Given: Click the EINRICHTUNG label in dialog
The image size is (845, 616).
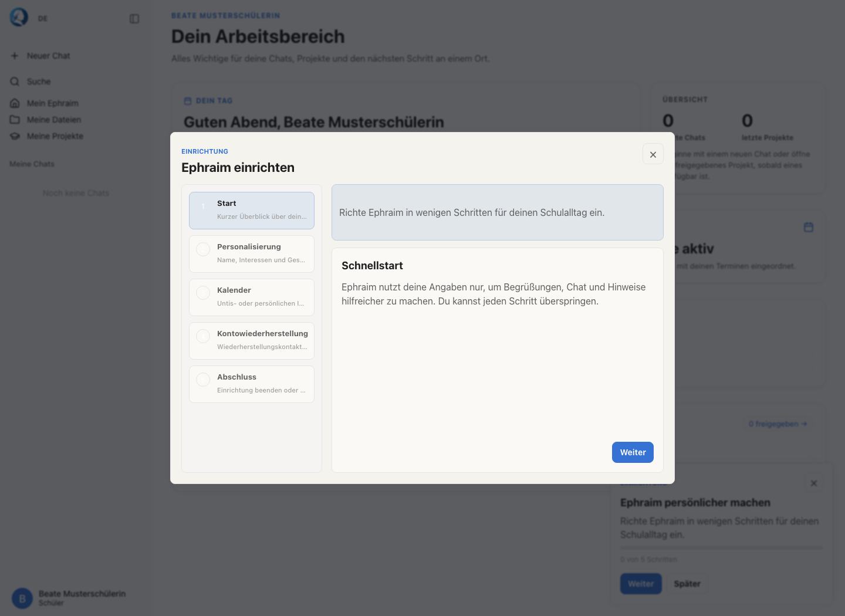Looking at the screenshot, I should tap(205, 151).
